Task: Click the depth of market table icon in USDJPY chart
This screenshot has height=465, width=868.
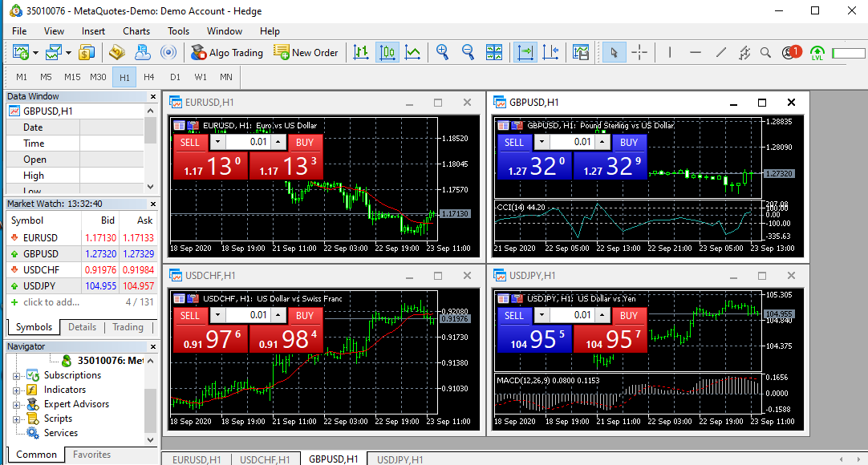Action: 503,298
